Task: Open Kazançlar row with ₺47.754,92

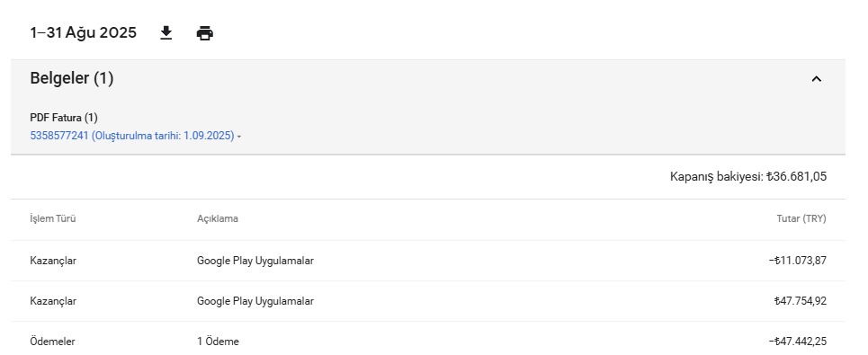Action: 428,301
